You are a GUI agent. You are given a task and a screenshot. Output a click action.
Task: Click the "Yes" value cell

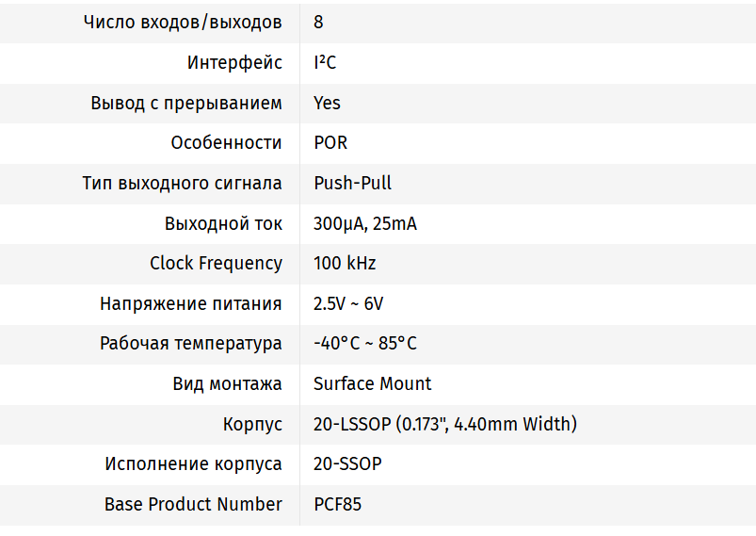[x=327, y=103]
